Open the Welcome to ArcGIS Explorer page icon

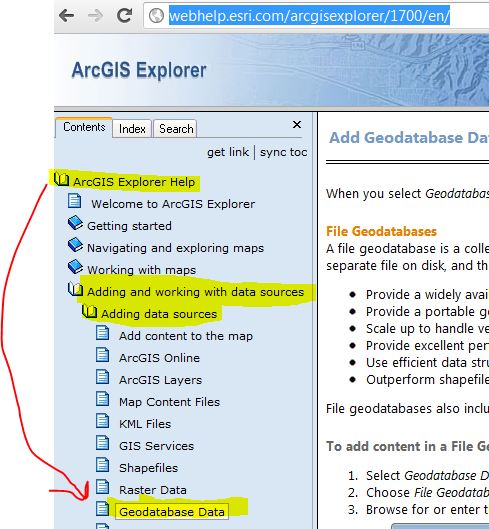74,201
